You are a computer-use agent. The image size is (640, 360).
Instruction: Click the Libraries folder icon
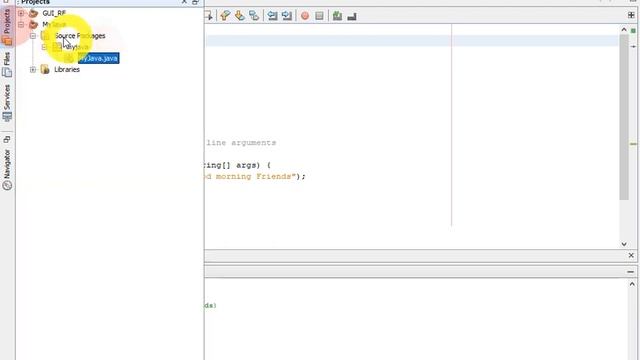[45, 69]
